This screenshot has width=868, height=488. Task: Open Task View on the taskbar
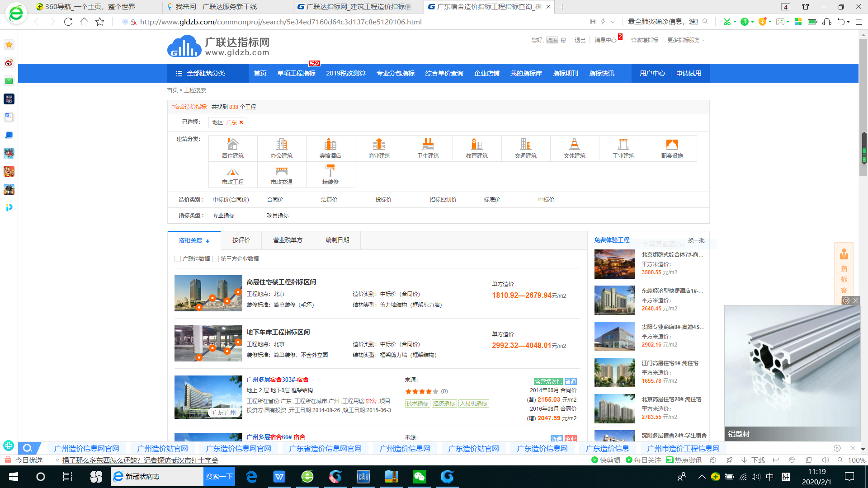[x=68, y=476]
